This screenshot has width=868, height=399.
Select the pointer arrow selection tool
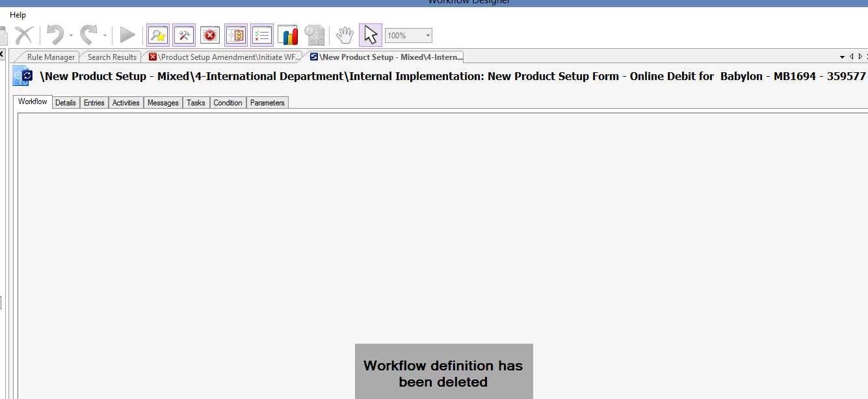click(x=371, y=35)
